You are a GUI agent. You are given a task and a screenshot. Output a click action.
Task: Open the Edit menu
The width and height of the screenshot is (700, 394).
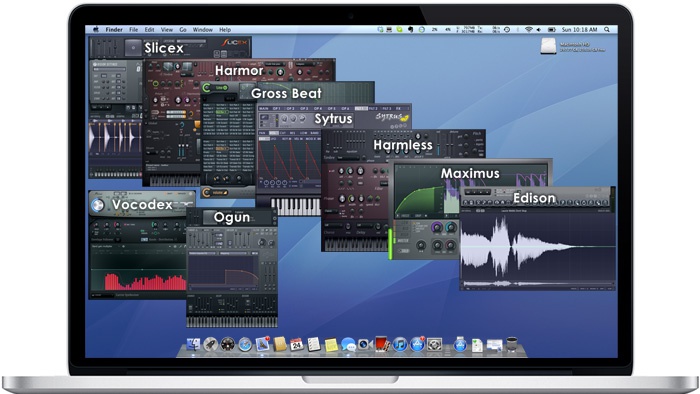click(149, 29)
